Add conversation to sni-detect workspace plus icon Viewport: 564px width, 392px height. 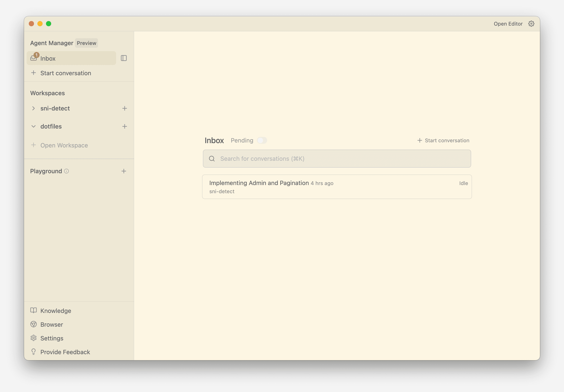[124, 108]
